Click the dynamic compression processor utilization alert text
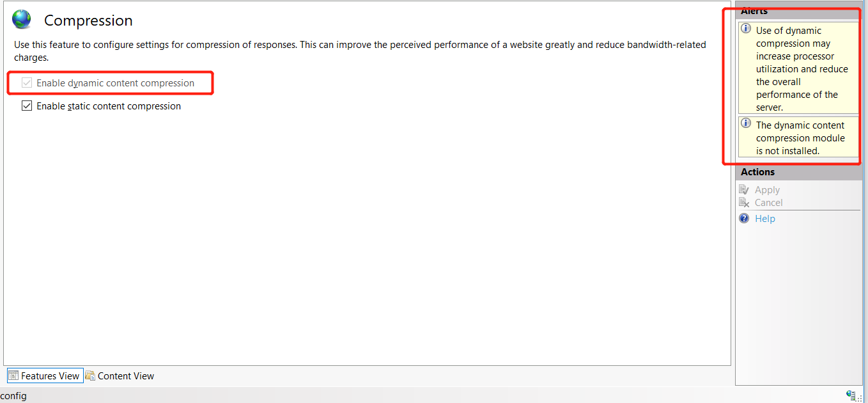The width and height of the screenshot is (868, 403). (802, 69)
